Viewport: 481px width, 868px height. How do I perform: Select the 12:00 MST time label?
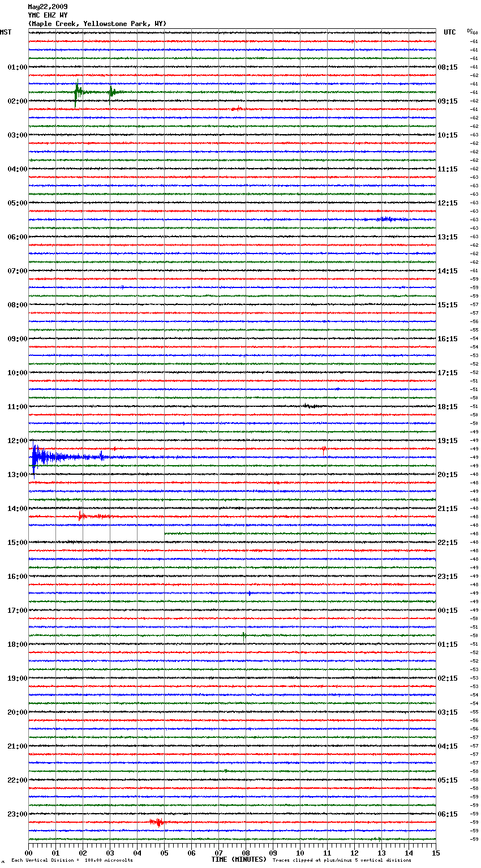(x=17, y=441)
